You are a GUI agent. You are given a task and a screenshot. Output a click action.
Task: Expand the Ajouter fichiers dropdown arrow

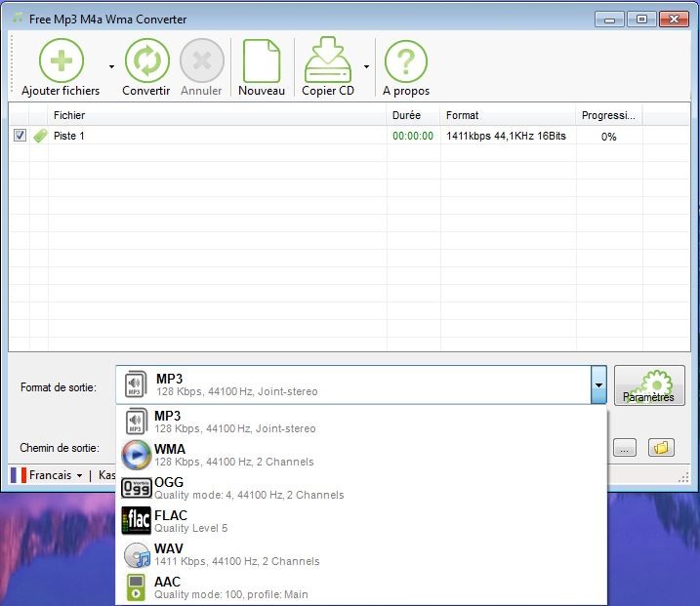[x=111, y=67]
